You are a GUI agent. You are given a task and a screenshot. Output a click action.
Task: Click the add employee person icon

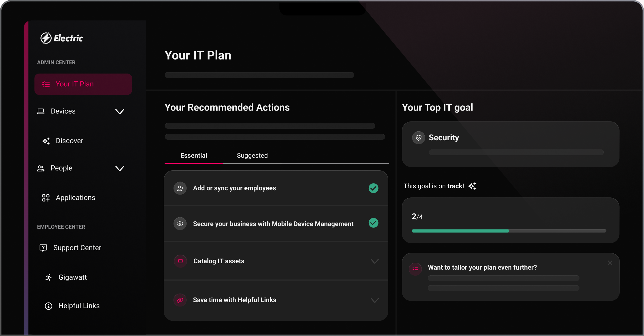[180, 188]
